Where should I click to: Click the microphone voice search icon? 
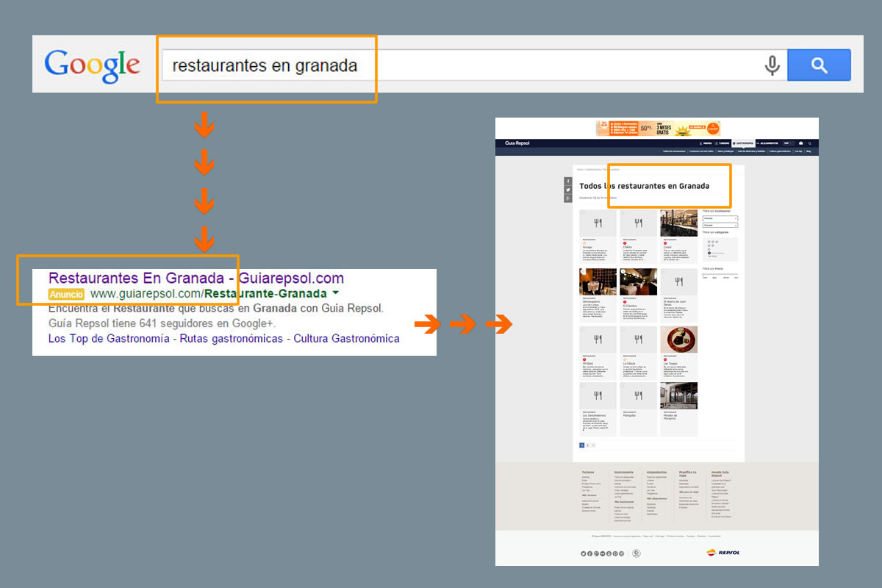click(772, 65)
